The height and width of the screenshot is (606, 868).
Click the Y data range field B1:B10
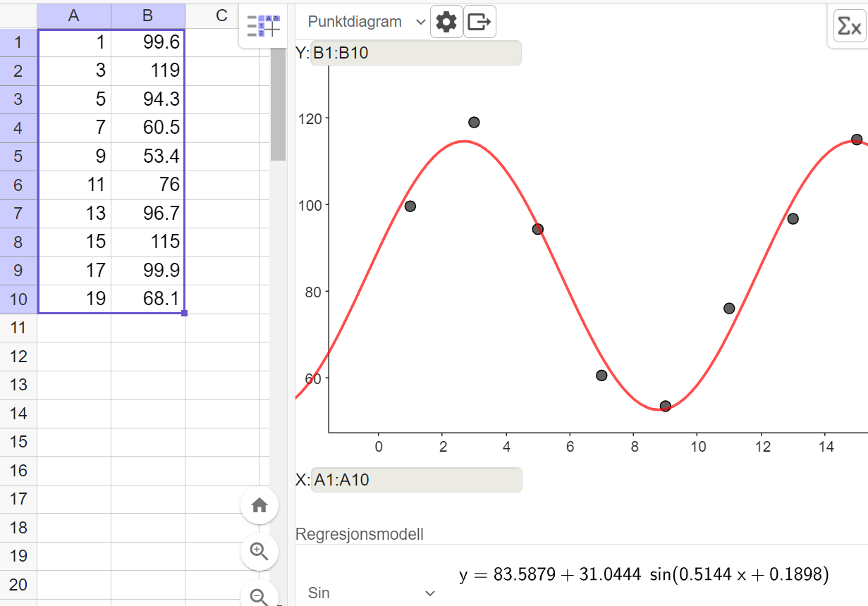click(416, 53)
